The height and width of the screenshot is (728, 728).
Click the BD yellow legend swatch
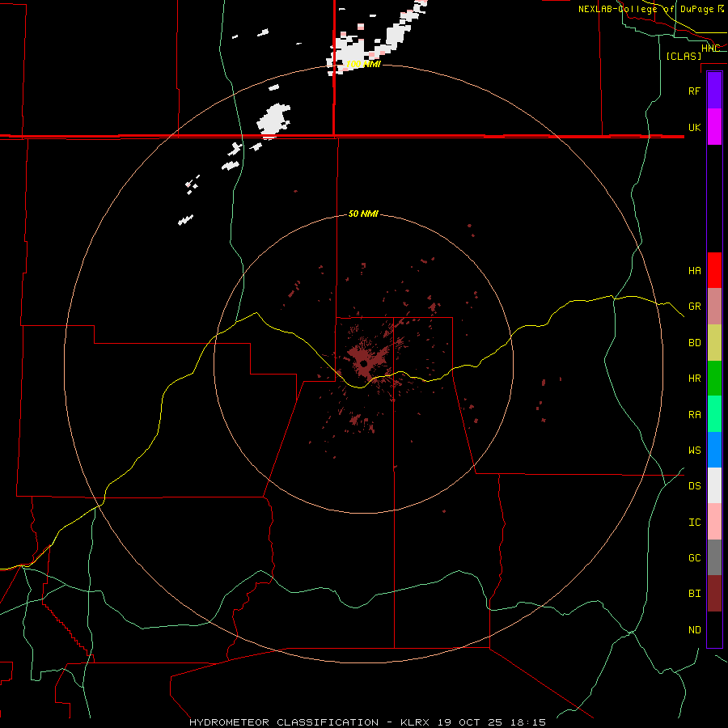714,343
